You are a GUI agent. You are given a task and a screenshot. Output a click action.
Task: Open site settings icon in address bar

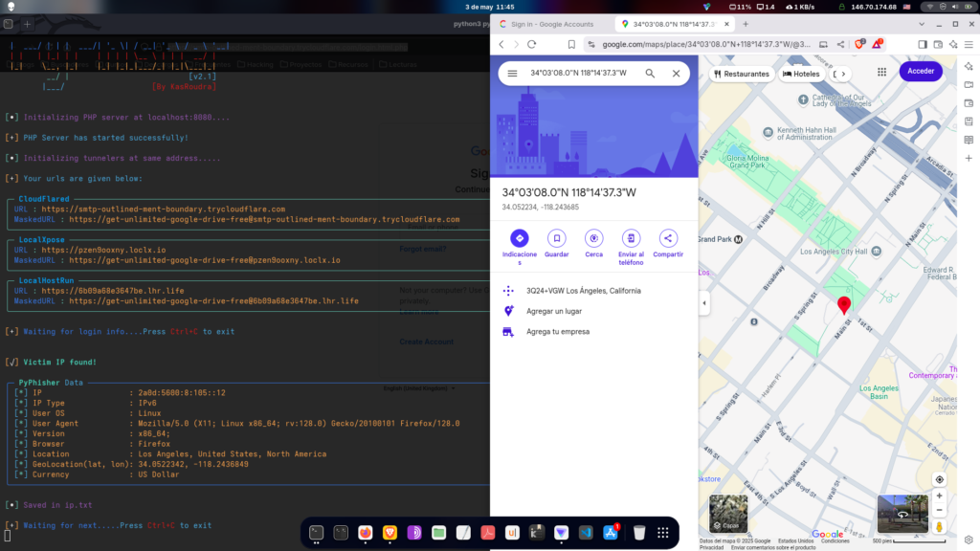[591, 44]
